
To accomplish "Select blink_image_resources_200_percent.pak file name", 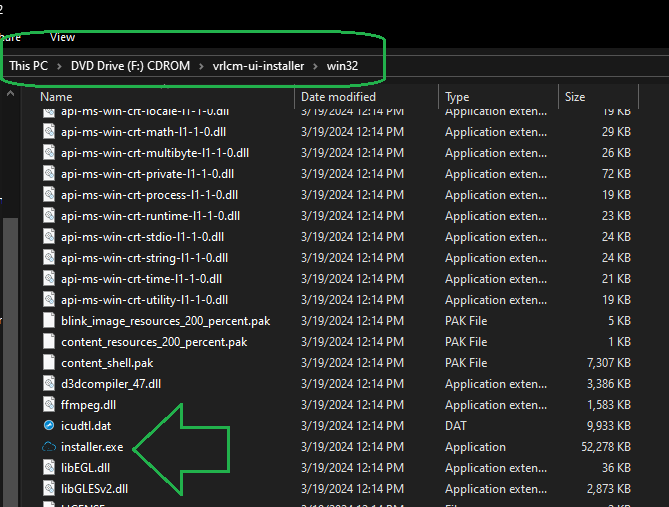I will pyautogui.click(x=166, y=321).
